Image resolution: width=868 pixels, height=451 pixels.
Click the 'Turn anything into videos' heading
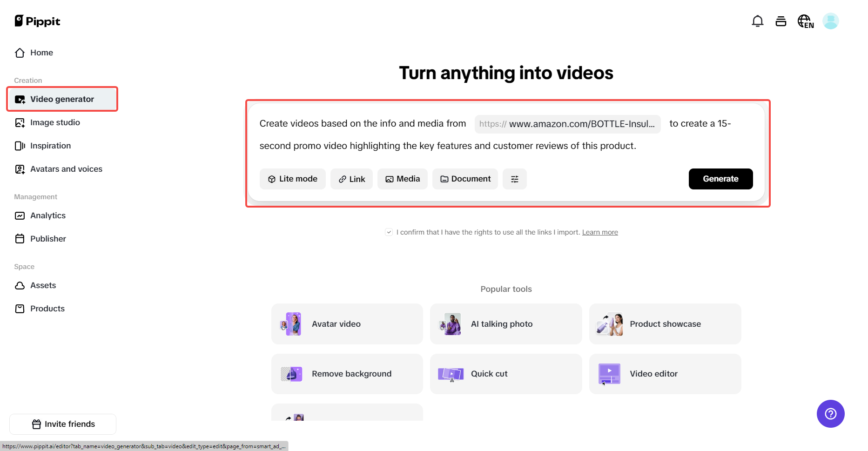506,73
